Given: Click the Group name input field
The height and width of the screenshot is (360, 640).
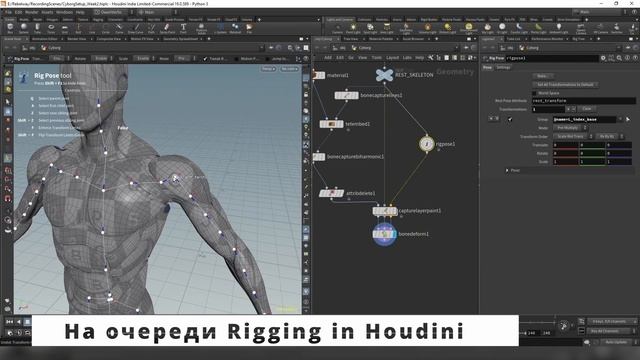Looking at the screenshot, I should [584, 119].
